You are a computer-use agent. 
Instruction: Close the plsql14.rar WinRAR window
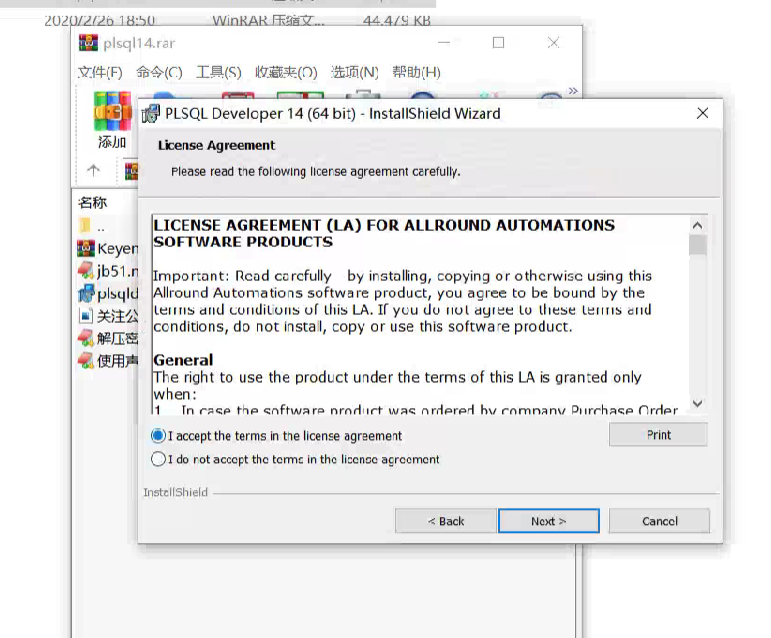[554, 43]
